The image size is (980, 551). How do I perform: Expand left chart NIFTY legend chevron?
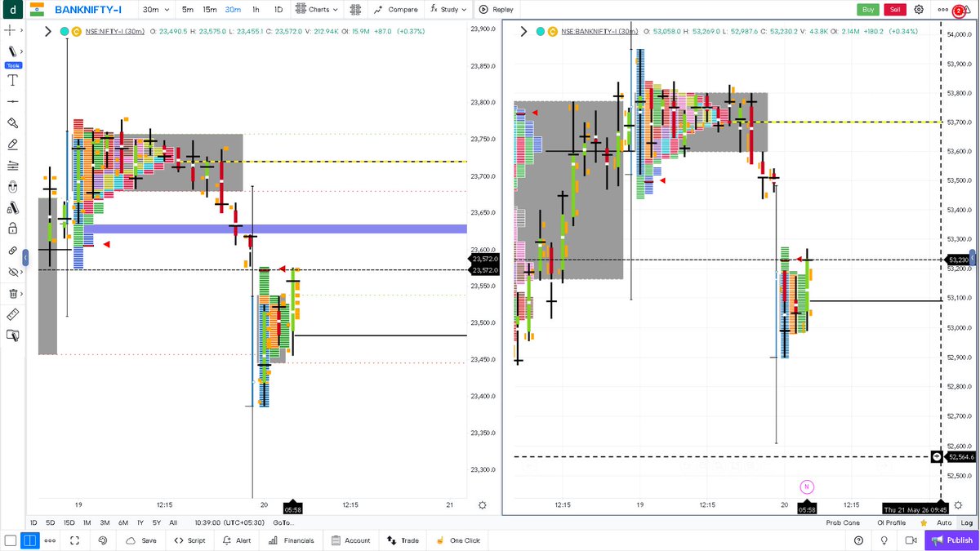[x=47, y=31]
